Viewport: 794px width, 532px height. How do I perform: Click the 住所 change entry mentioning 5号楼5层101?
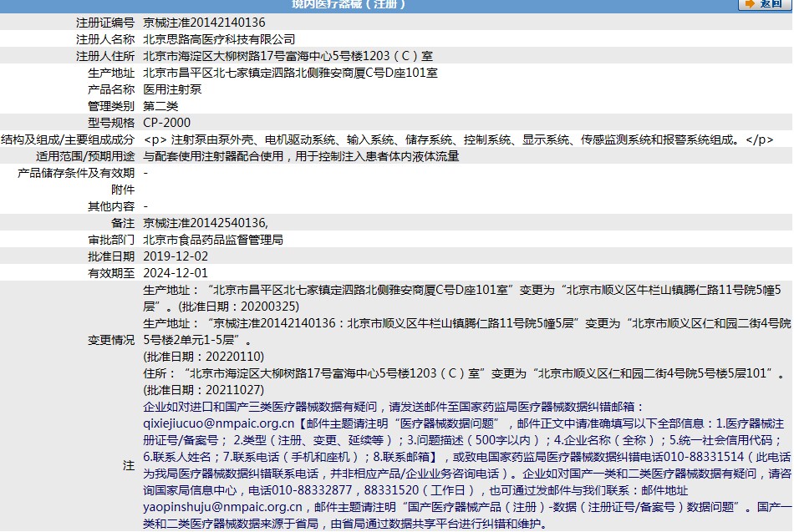464,373
